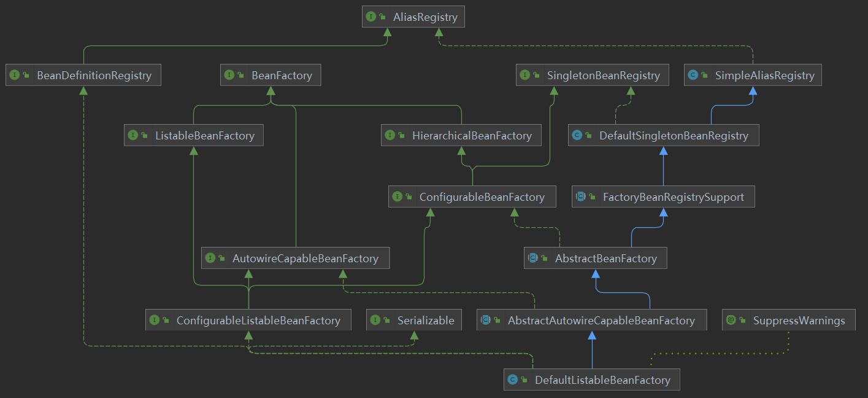Click the visibility lock icon on SingletonBeanRegistry
This screenshot has height=398, width=868.
[537, 76]
